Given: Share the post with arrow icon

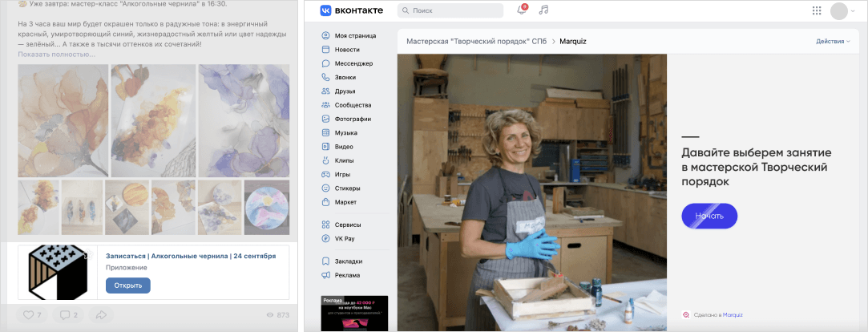Looking at the screenshot, I should click(x=101, y=314).
